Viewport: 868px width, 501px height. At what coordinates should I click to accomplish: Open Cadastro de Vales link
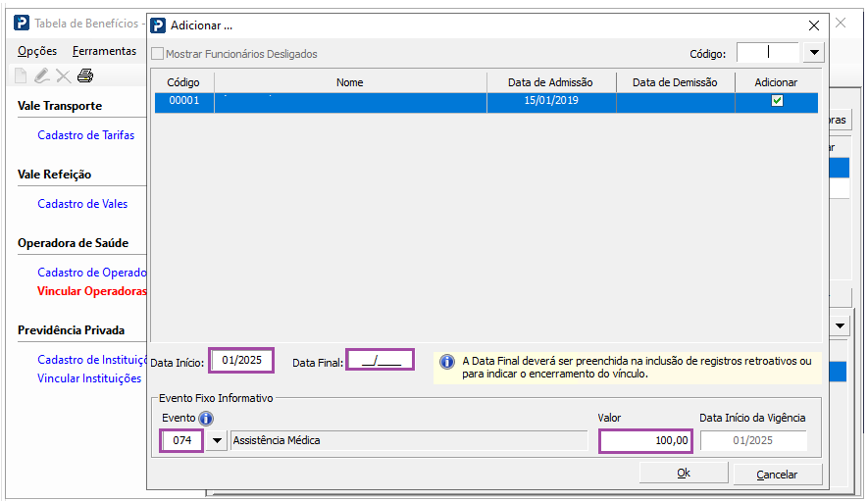click(82, 204)
